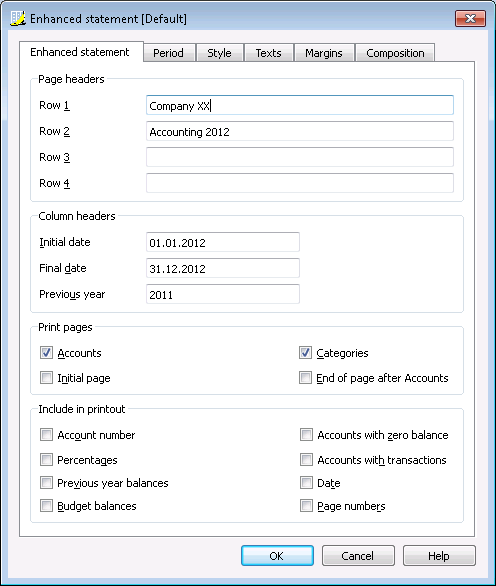Enable the Page numbers checkbox
This screenshot has height=586, width=496.
pyautogui.click(x=306, y=506)
